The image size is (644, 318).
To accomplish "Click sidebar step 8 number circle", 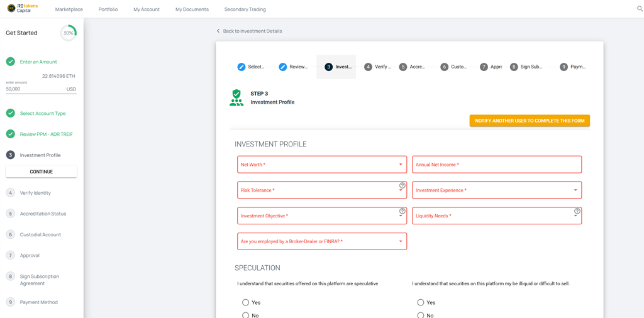I will [x=11, y=277].
